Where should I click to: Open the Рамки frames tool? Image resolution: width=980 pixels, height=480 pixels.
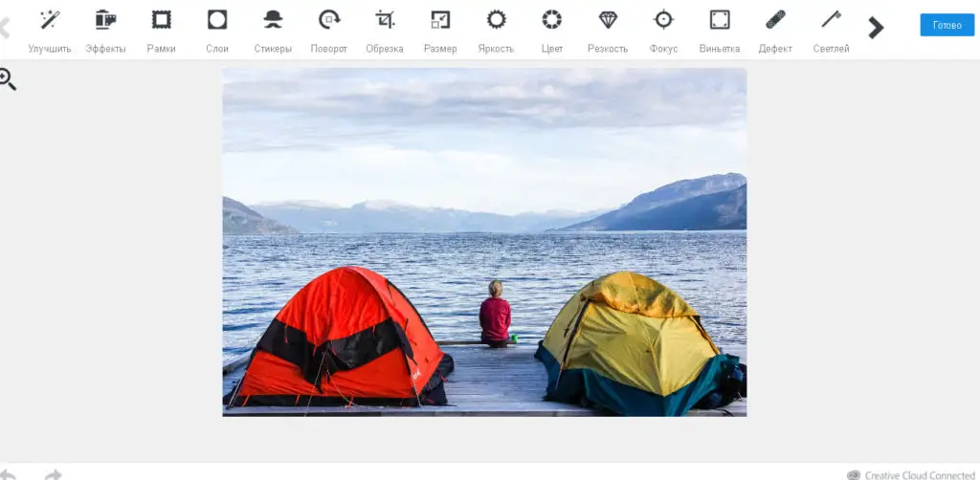161,28
